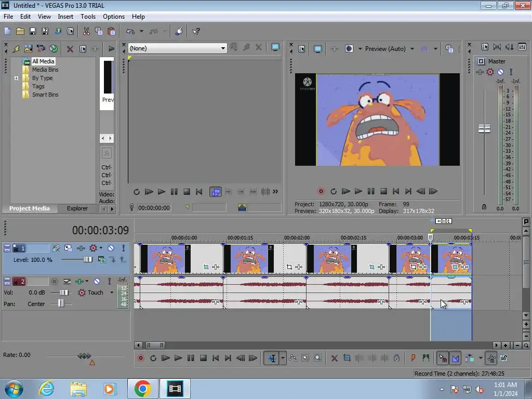Click the Insert Marker orange flag icon
The height and width of the screenshot is (399, 532).
pos(413,358)
